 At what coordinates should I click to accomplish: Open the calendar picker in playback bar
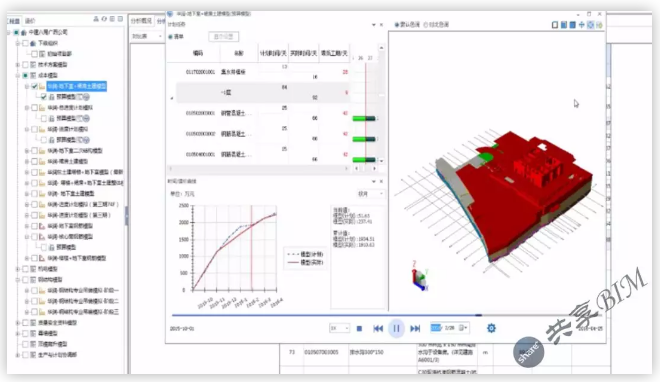coord(463,328)
